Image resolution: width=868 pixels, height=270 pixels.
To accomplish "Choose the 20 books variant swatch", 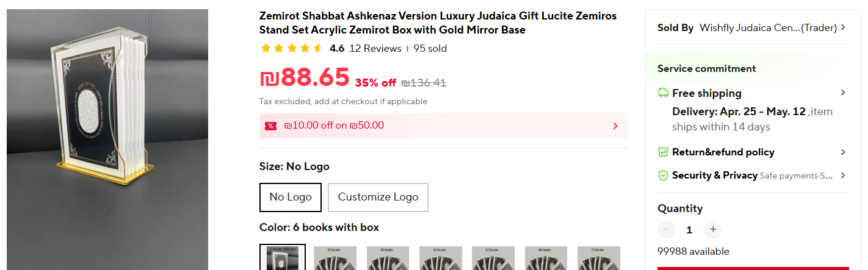I will pos(335,258).
